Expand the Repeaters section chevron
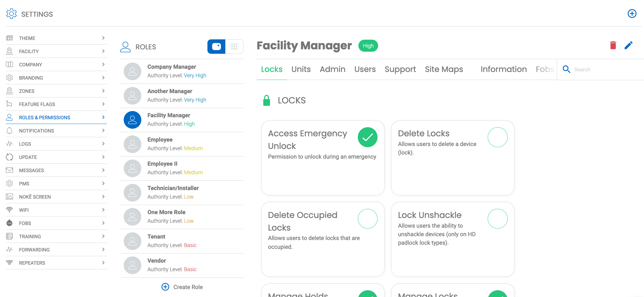The image size is (644, 297). (103, 263)
